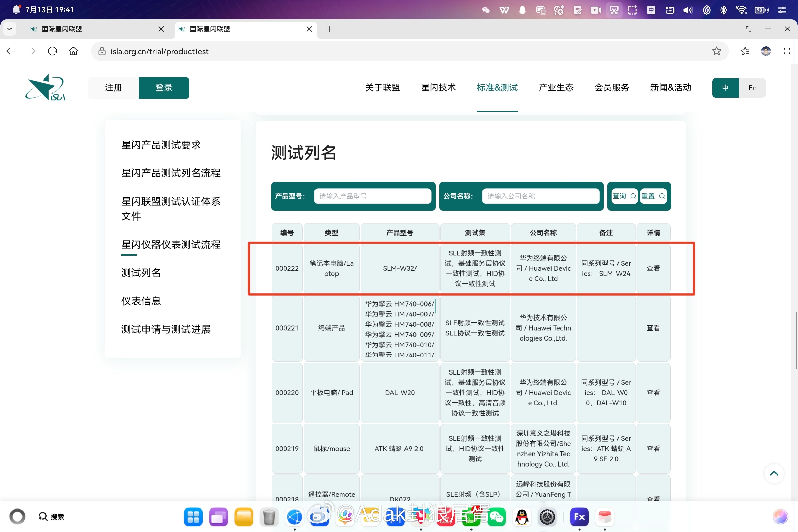Open QQ penguin icon in dock
Screen dimensions: 798x532
522,517
